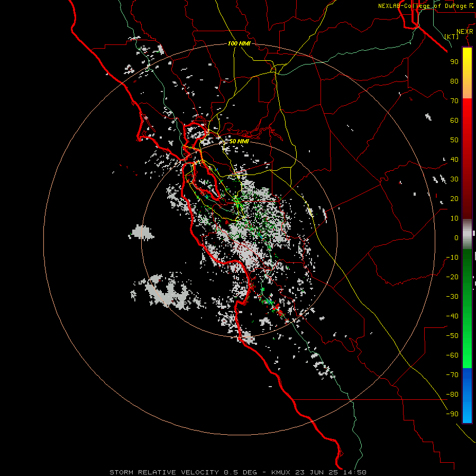
Task: Click the -20 value on the velocity scale
Action: tap(452, 277)
